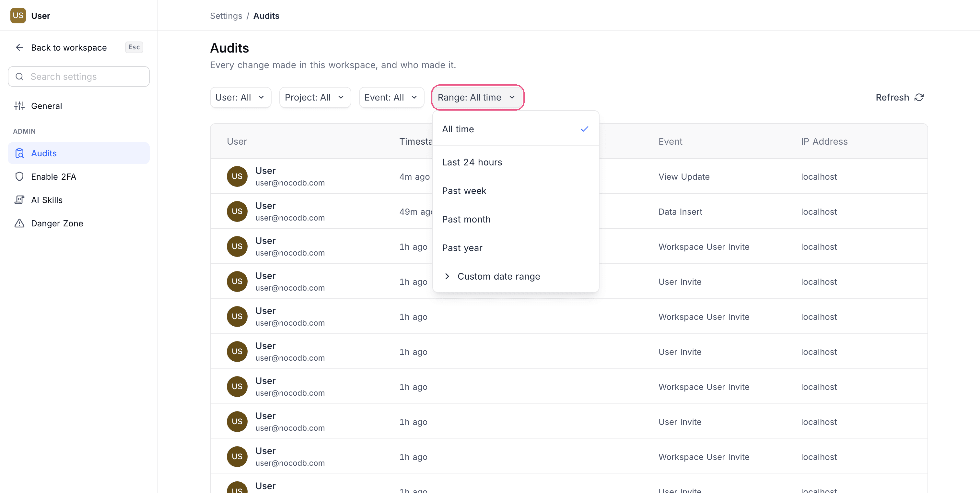Screen dimensions: 980x493
Task: Open the User: All filter dropdown
Action: point(240,97)
